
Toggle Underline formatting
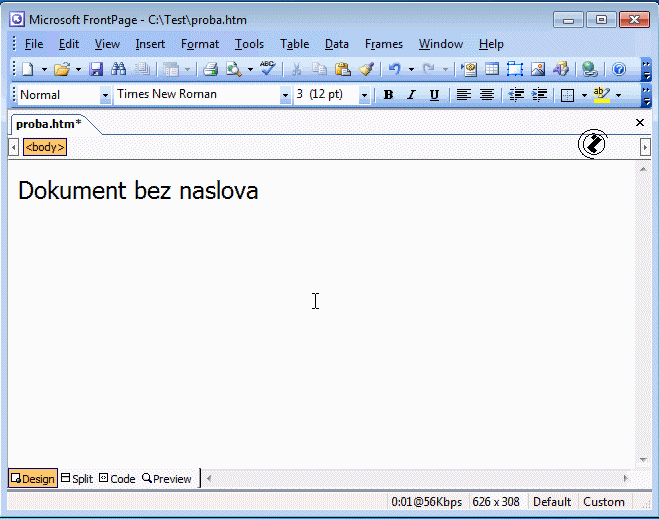click(x=434, y=95)
